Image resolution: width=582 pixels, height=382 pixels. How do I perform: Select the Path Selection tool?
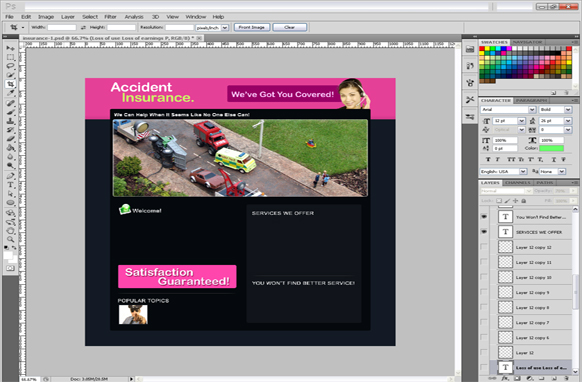pyautogui.click(x=10, y=193)
